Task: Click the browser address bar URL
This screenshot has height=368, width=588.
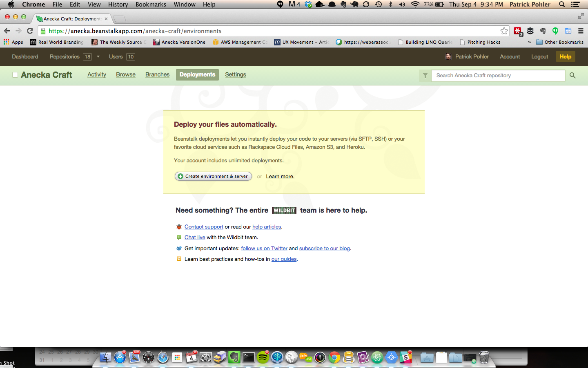Action: (269, 31)
